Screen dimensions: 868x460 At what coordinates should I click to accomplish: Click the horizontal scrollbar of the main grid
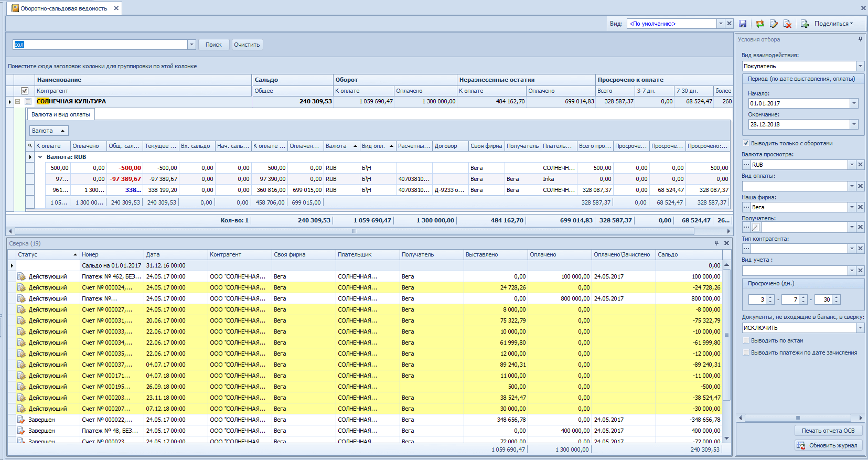click(354, 231)
